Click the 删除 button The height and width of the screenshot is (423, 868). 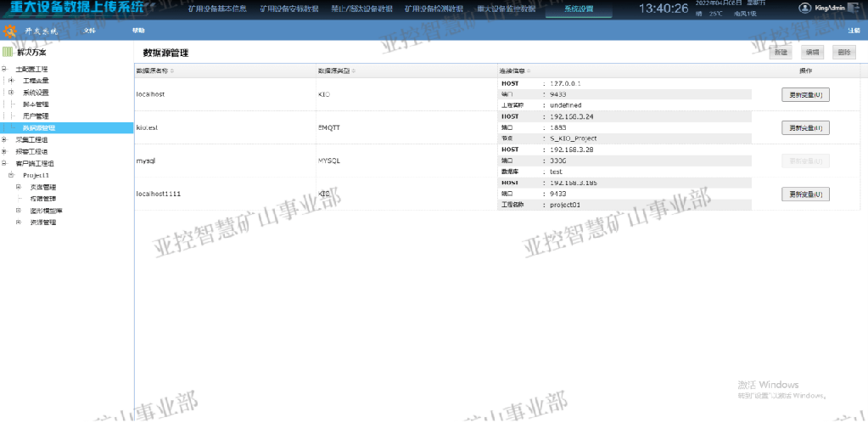coord(844,53)
